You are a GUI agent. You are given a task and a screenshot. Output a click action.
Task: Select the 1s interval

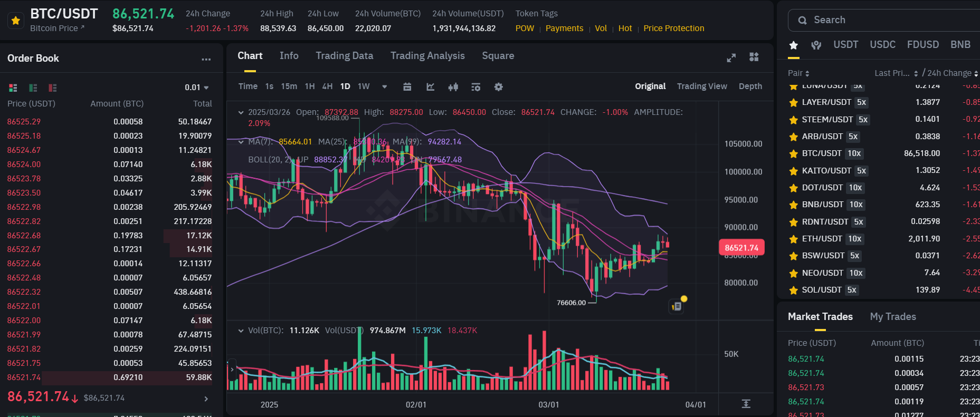click(x=269, y=86)
